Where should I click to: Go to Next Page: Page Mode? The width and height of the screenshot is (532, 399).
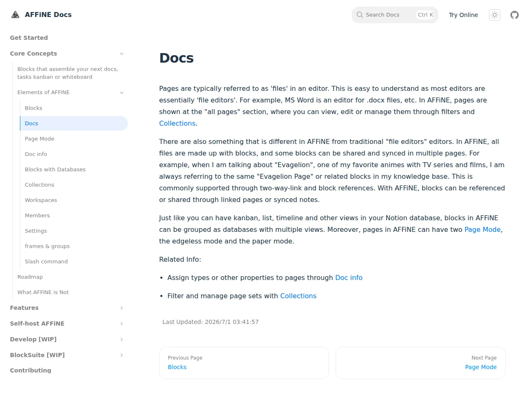(421, 363)
